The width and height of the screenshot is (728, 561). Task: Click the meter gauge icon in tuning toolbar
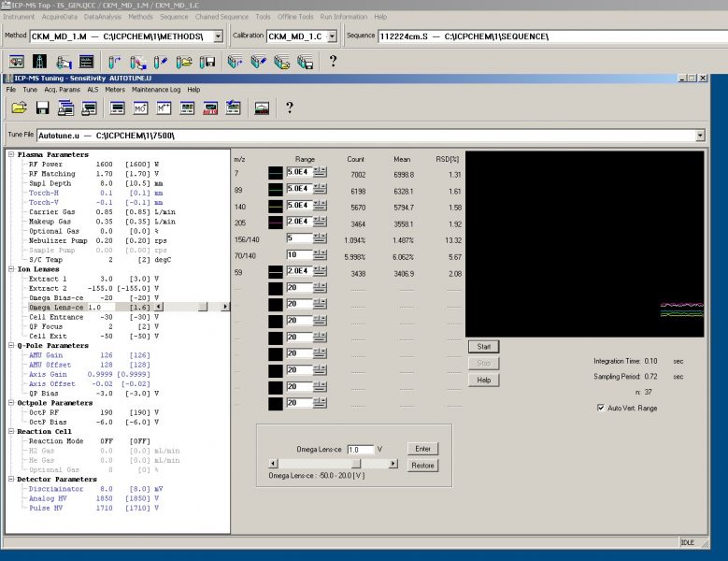tap(262, 108)
